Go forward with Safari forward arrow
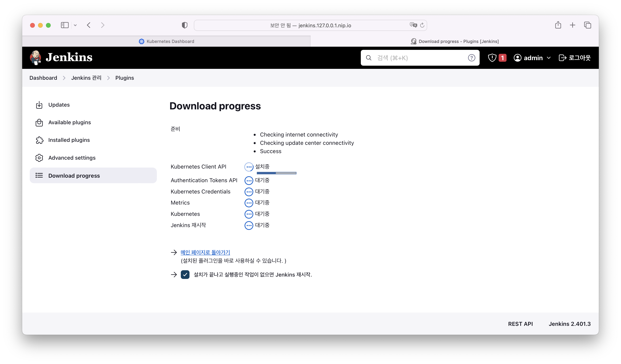621x364 pixels. click(x=103, y=25)
